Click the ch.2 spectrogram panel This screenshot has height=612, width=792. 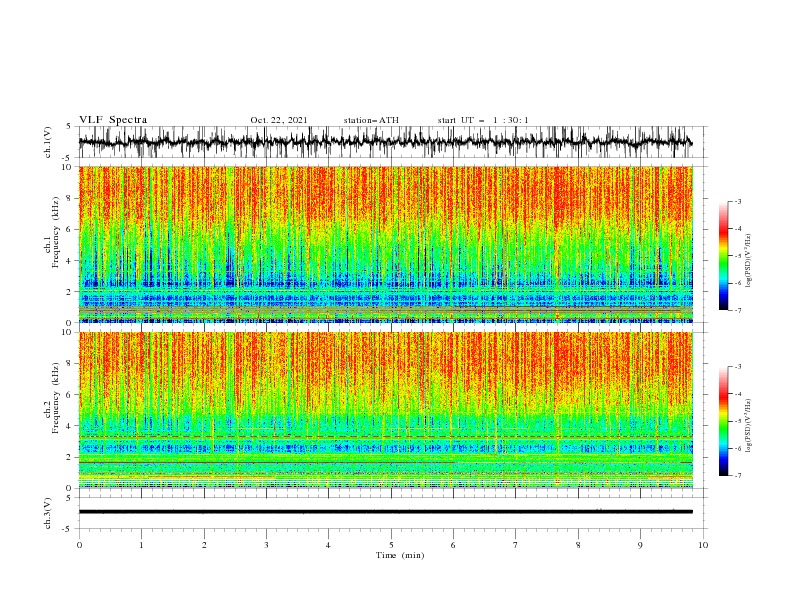pos(385,410)
